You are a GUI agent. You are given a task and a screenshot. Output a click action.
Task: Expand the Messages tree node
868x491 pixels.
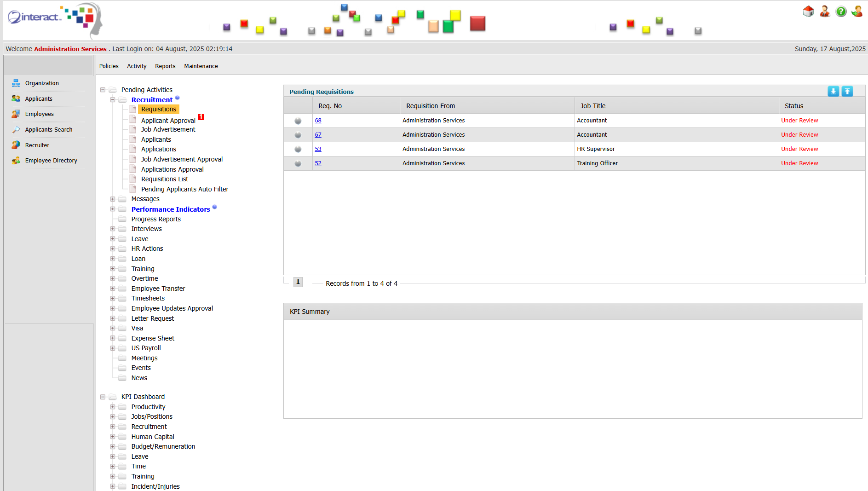pyautogui.click(x=113, y=199)
